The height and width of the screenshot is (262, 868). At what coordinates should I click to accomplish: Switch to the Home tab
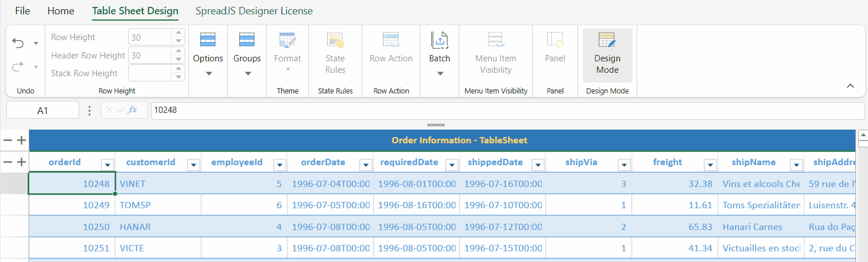(x=61, y=11)
